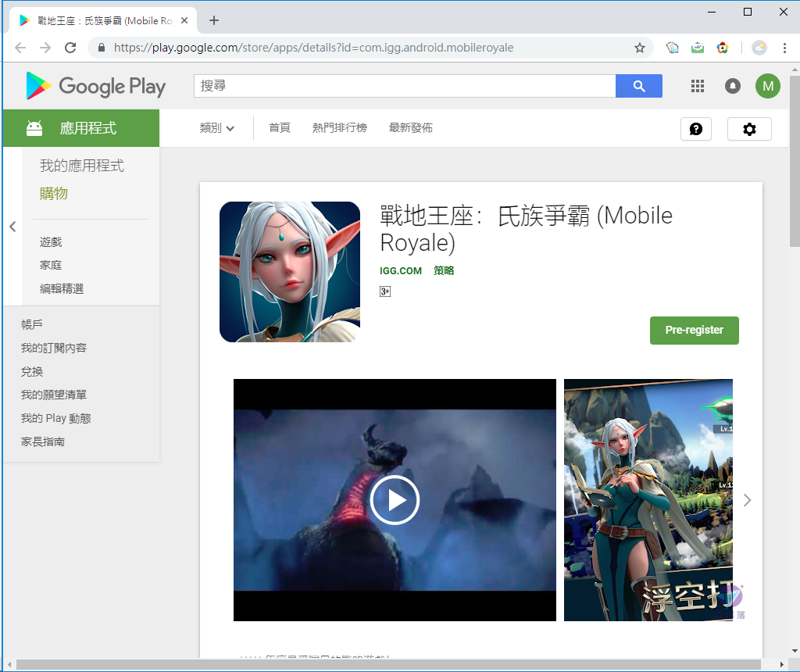Click the Google Play logo
The width and height of the screenshot is (800, 672).
96,86
